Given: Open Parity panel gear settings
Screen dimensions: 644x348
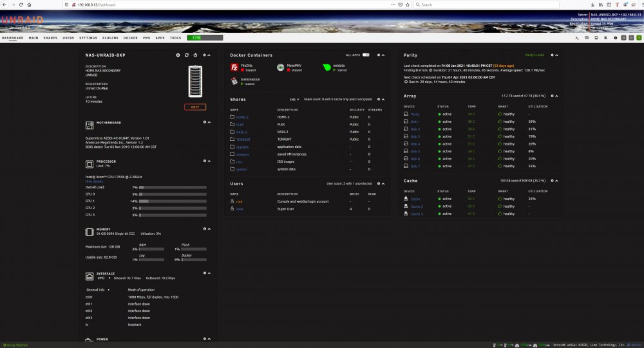Looking at the screenshot, I should coord(552,55).
